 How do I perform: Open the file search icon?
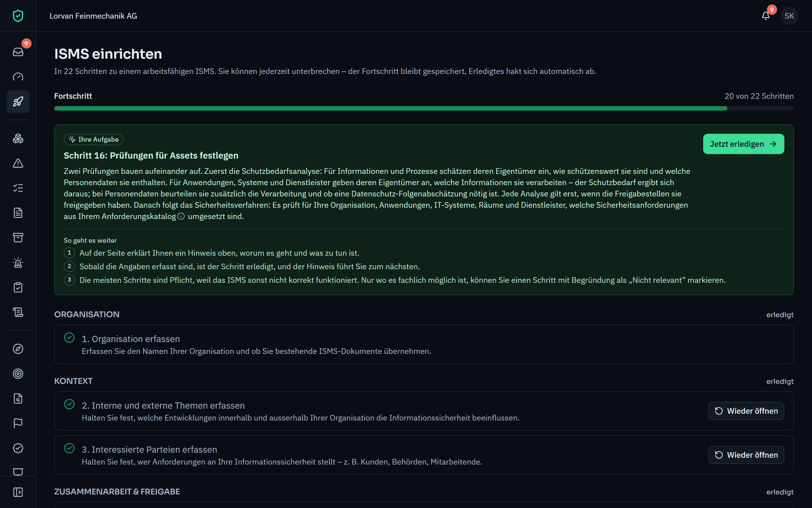18,398
